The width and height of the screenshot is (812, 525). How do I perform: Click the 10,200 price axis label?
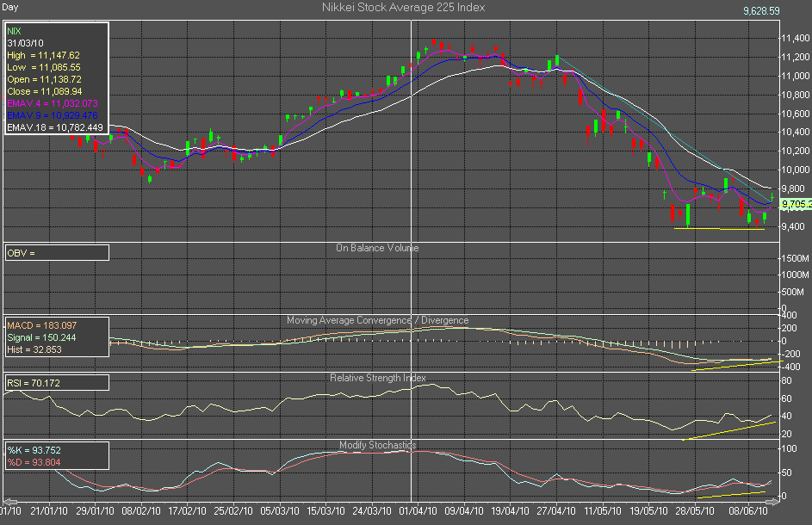pyautogui.click(x=796, y=151)
